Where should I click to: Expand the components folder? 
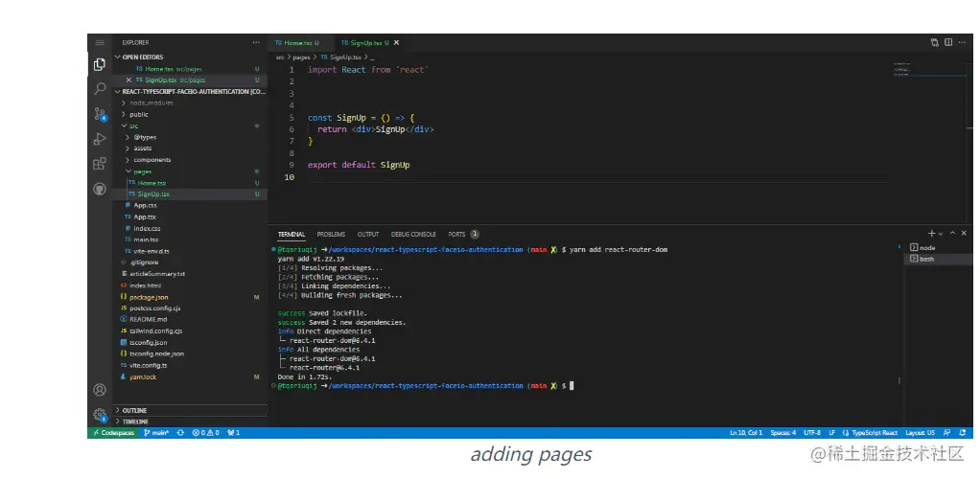pyautogui.click(x=190, y=160)
